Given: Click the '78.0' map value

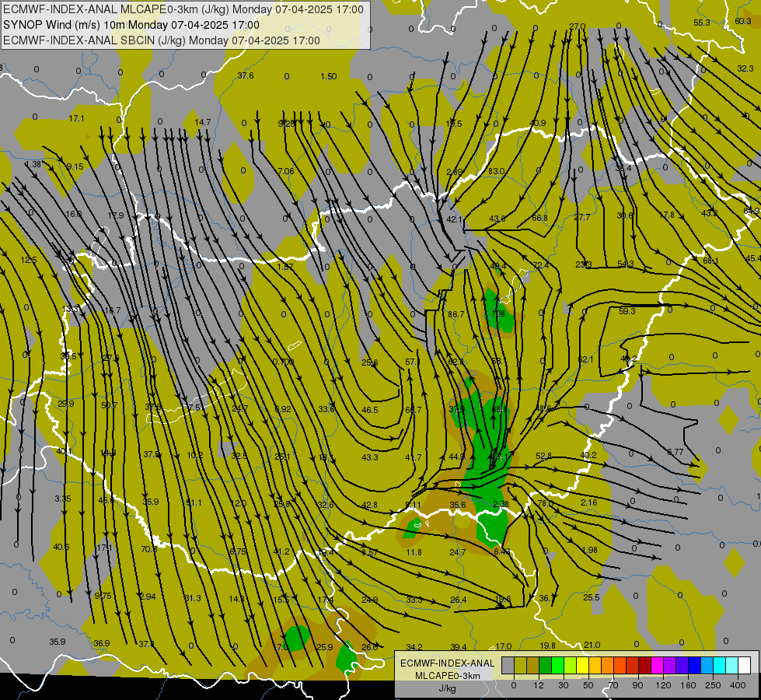Looking at the screenshot, I should tap(545, 503).
